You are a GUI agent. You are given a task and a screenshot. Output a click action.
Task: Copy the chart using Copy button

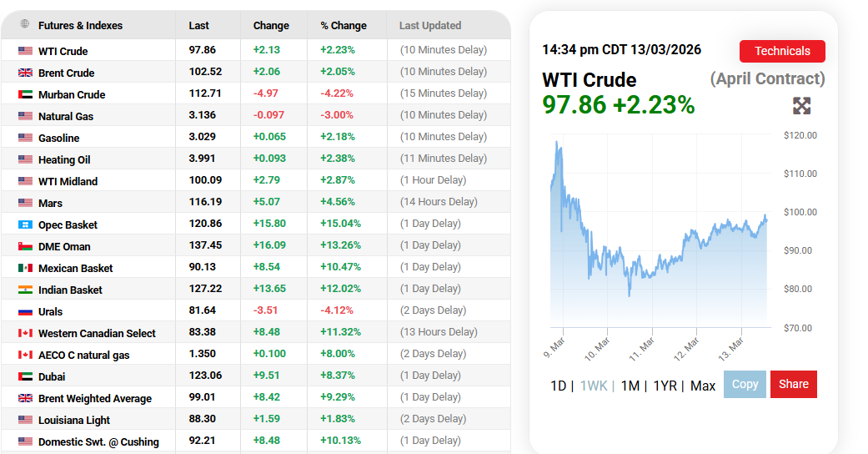click(745, 384)
